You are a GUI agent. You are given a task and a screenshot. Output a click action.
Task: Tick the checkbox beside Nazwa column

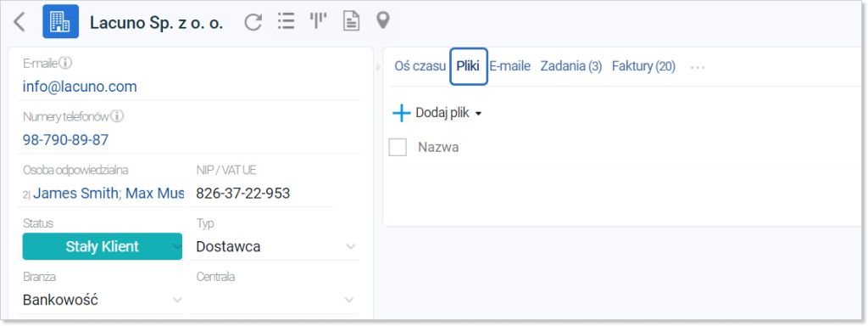(398, 148)
